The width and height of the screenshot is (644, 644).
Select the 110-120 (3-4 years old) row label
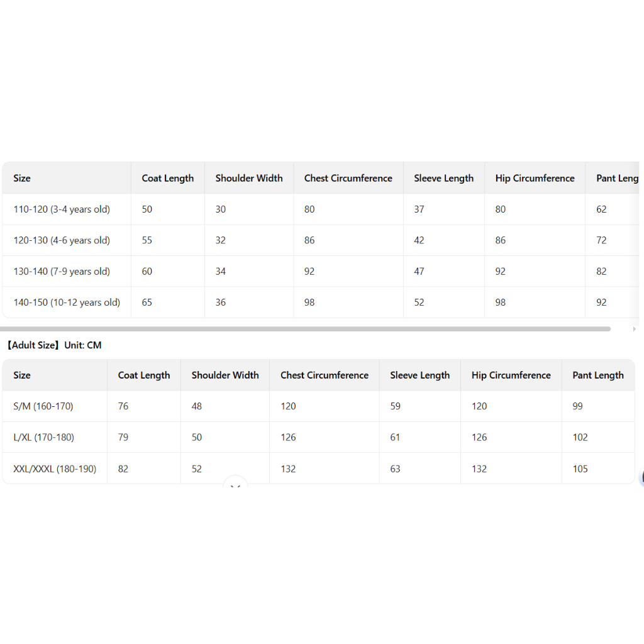62,209
